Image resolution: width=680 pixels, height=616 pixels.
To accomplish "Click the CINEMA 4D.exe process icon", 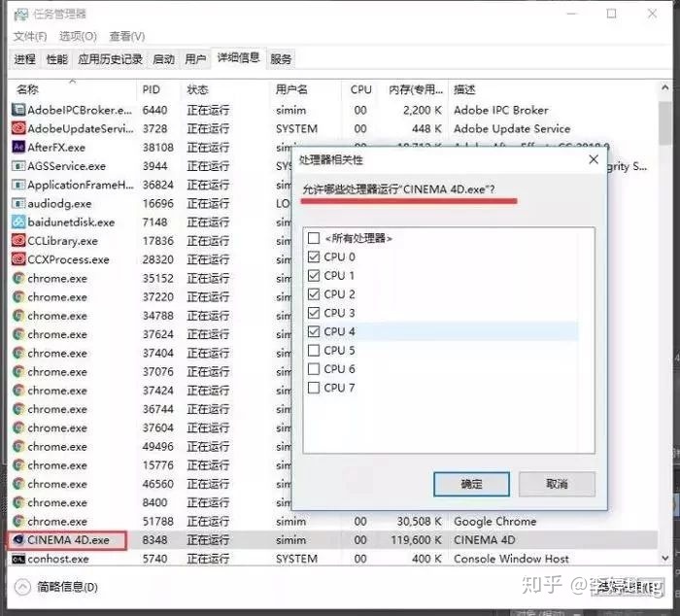I will pyautogui.click(x=18, y=539).
